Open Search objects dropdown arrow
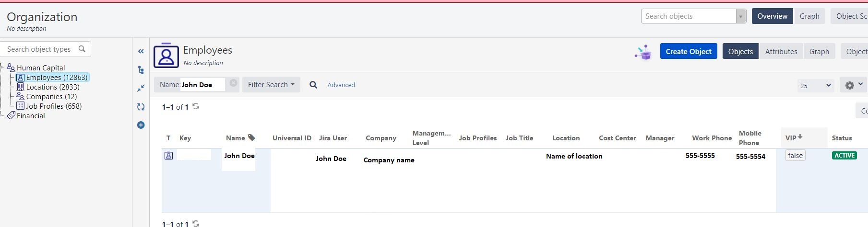This screenshot has width=868, height=227. click(741, 16)
